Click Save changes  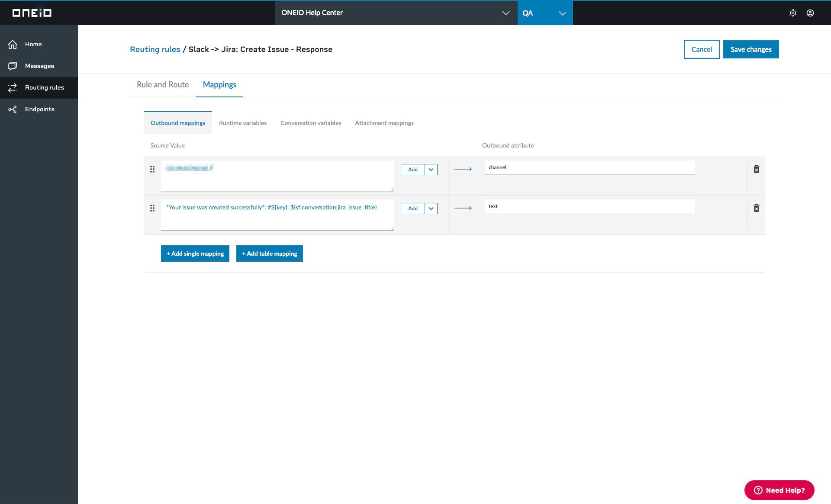pyautogui.click(x=751, y=49)
